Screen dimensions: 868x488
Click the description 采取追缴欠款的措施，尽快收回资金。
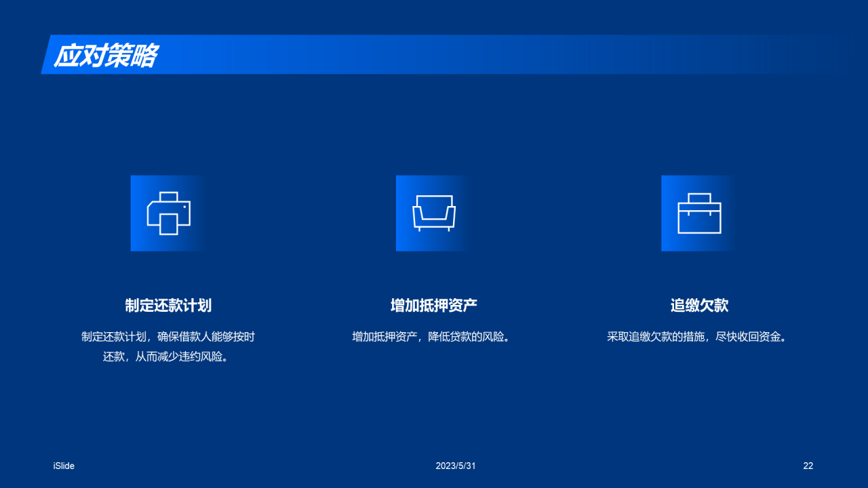tap(697, 337)
